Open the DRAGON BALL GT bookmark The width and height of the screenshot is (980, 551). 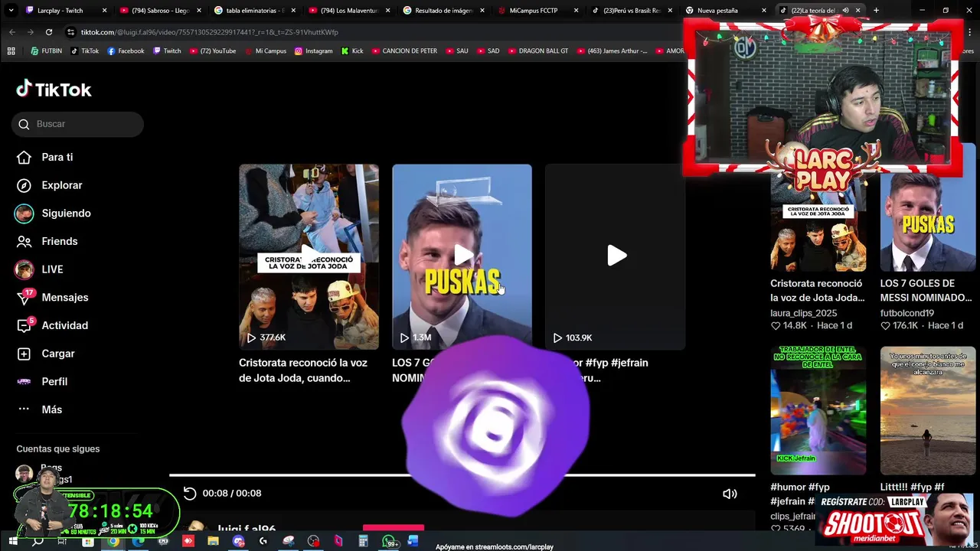tap(537, 51)
